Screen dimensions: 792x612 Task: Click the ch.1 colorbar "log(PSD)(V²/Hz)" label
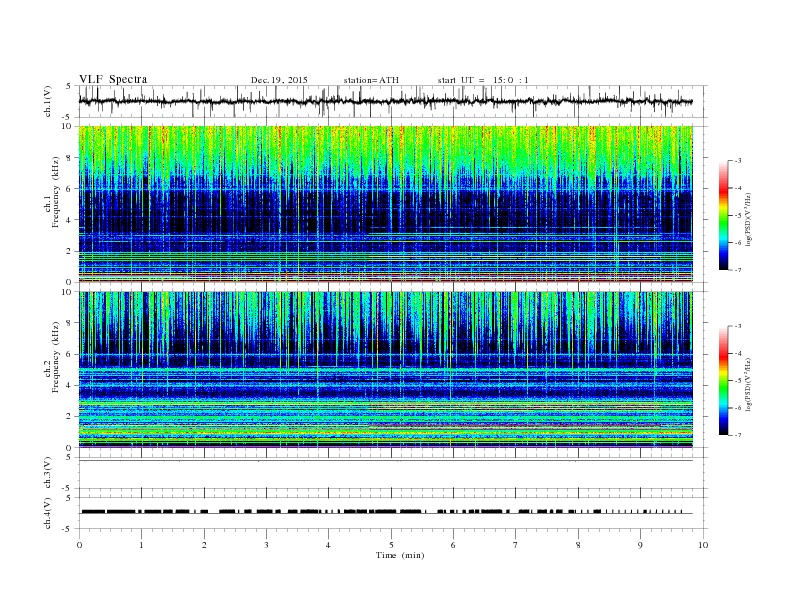748,219
